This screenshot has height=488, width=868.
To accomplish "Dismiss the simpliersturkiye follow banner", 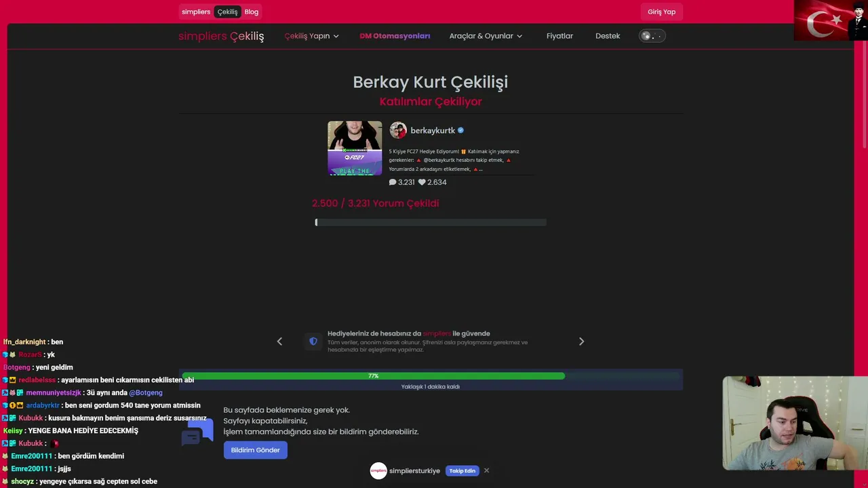I will [486, 470].
